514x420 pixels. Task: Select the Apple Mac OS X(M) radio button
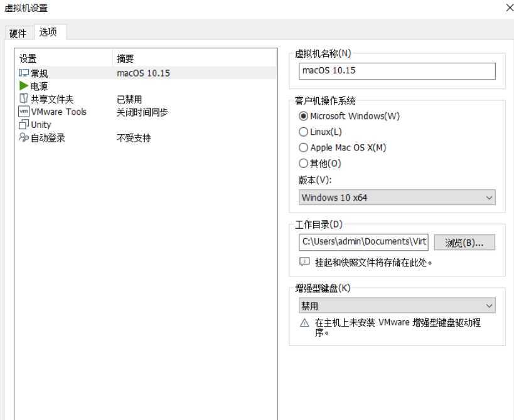[x=303, y=147]
